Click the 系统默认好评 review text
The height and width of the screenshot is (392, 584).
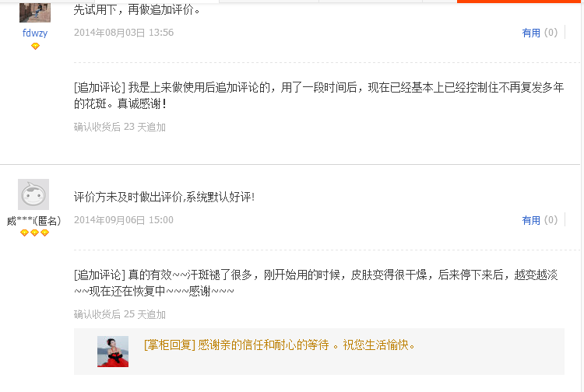point(164,197)
